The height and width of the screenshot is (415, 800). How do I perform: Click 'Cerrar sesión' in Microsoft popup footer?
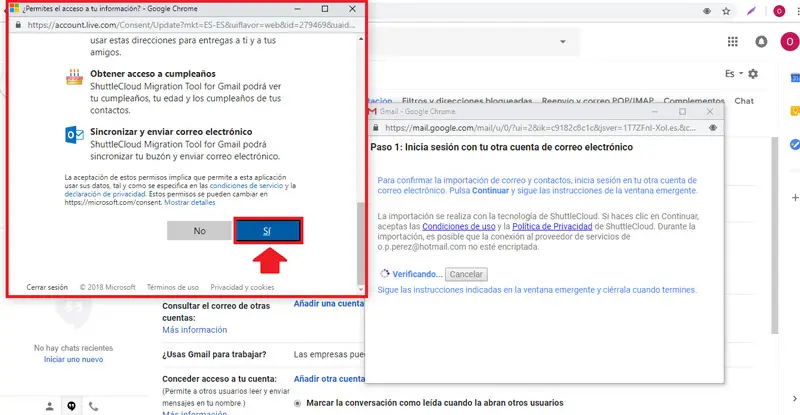[x=47, y=287]
